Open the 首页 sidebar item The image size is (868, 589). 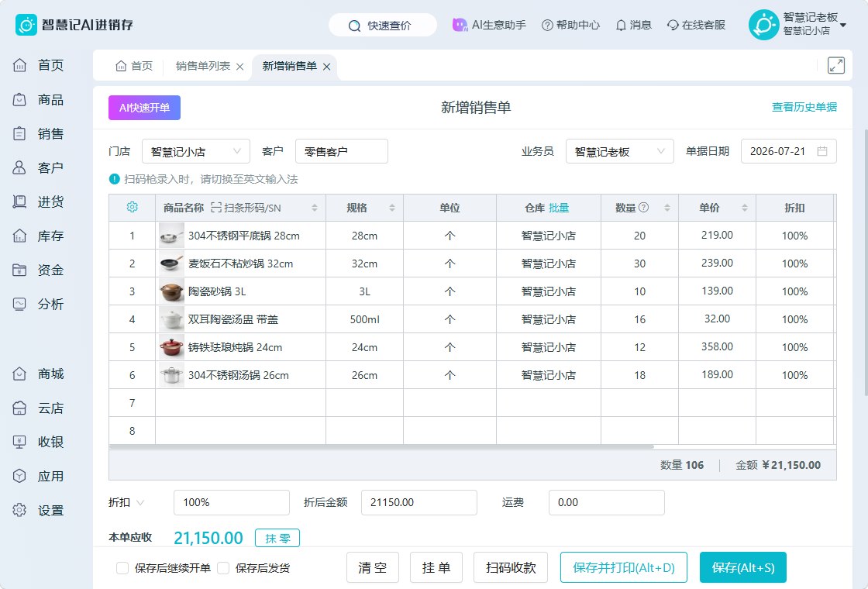click(38, 65)
